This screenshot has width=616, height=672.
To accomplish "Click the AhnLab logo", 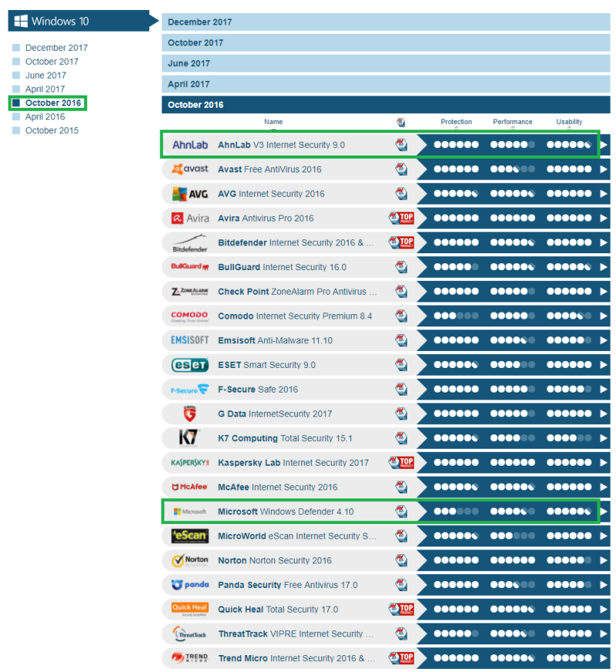I will [190, 145].
